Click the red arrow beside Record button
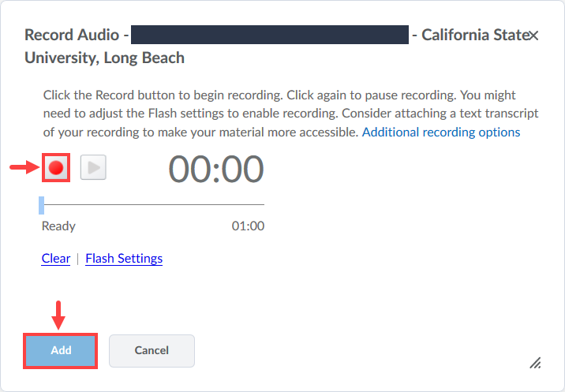565x392 pixels. click(x=22, y=167)
